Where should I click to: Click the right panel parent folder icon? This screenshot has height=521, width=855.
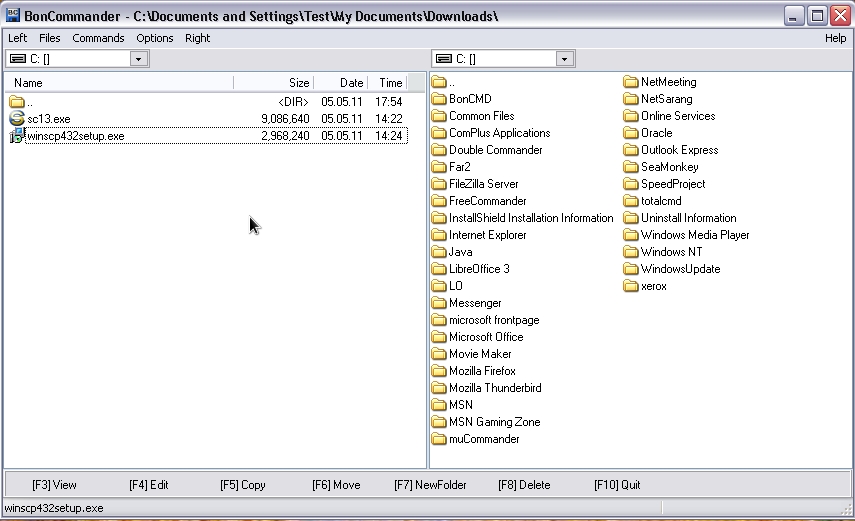click(439, 82)
